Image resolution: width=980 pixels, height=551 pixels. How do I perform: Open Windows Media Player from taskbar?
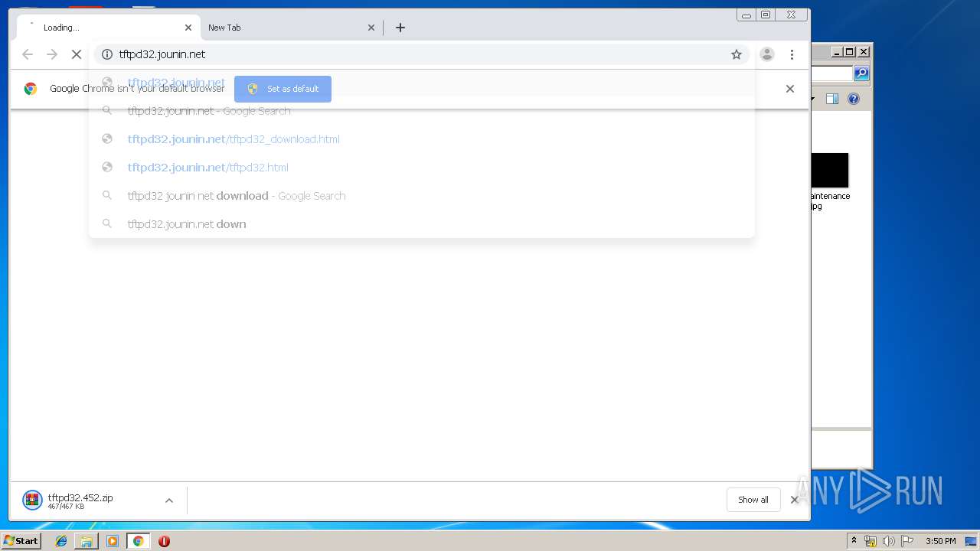coord(113,541)
